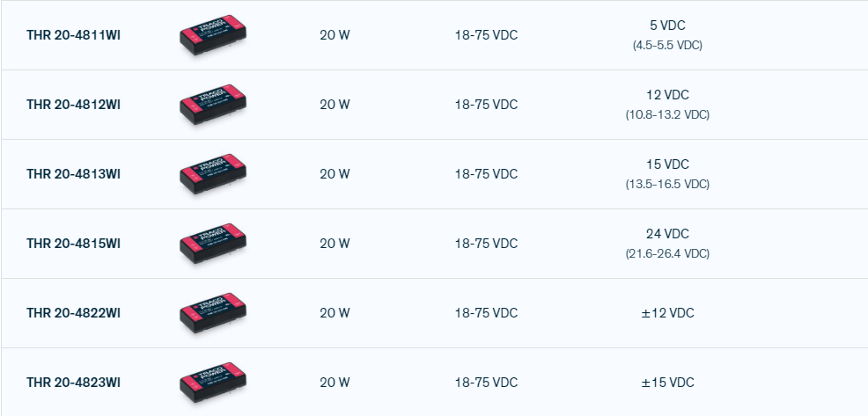The width and height of the screenshot is (868, 416).
Task: Click the THR 20-4823WI converter image
Action: click(x=212, y=383)
